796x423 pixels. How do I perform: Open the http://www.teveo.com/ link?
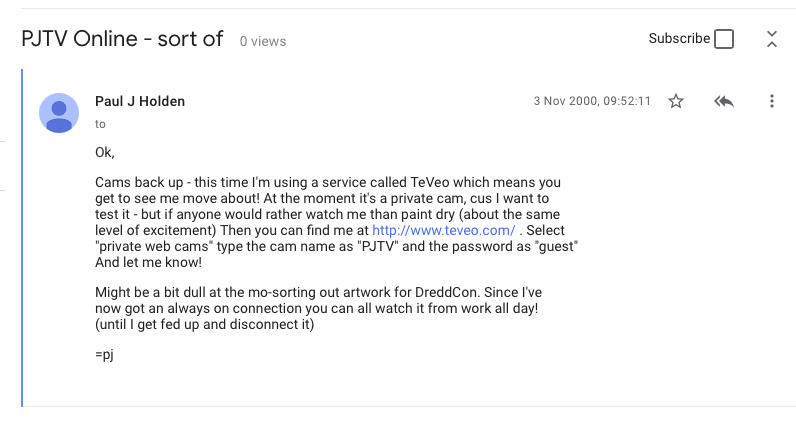point(444,231)
